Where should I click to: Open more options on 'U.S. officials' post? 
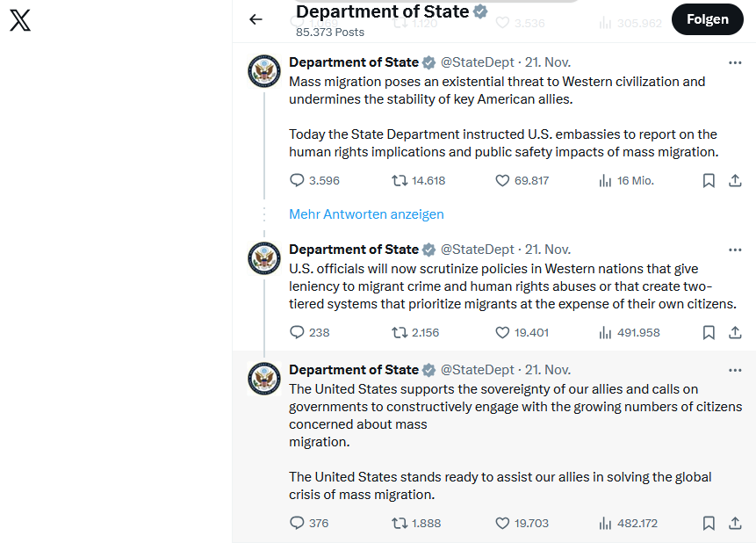pyautogui.click(x=735, y=250)
